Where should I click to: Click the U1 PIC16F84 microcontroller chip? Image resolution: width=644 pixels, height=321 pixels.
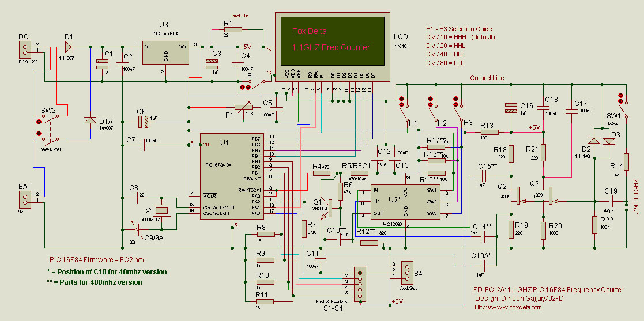point(231,176)
